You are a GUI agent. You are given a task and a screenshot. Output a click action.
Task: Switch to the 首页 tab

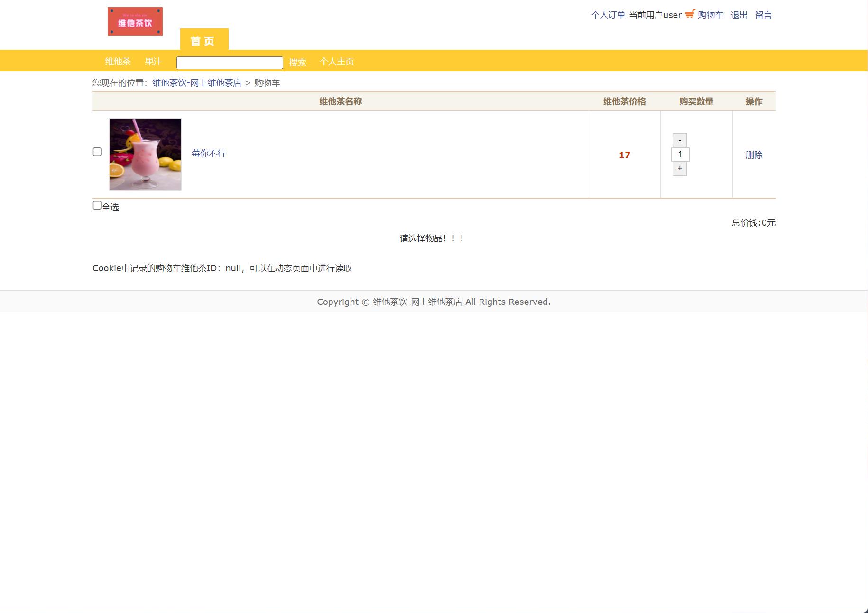click(203, 41)
